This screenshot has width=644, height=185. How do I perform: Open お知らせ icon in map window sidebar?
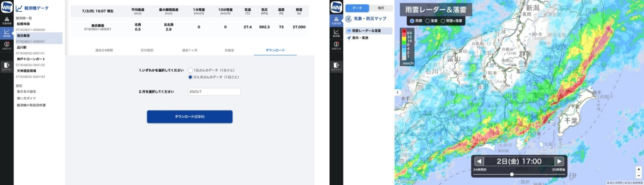336,46
